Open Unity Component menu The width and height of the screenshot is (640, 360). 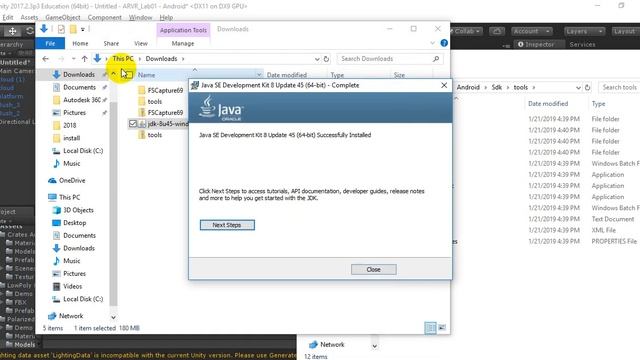point(104,18)
